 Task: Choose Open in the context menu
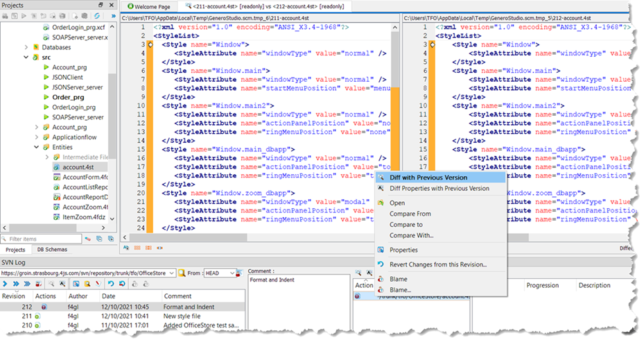coord(441,203)
